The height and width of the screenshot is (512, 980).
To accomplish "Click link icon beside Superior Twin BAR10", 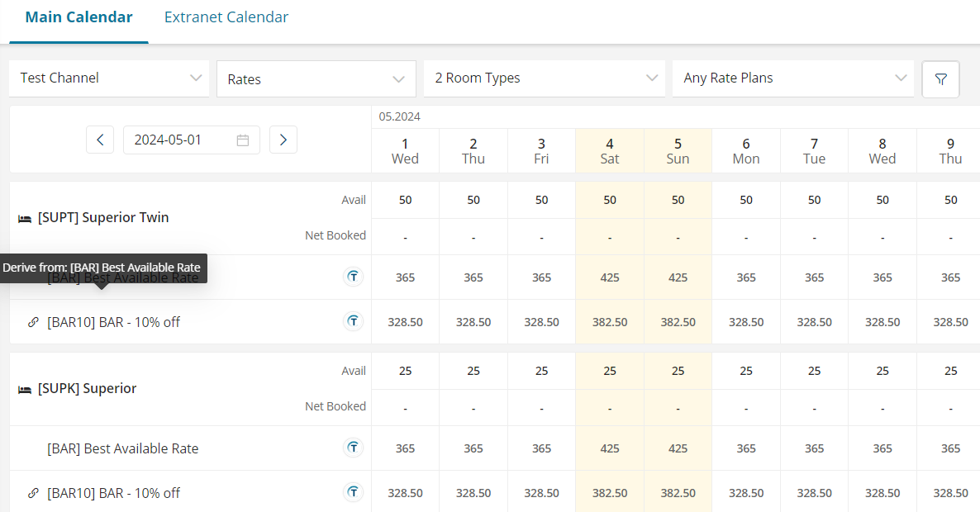I will [33, 322].
